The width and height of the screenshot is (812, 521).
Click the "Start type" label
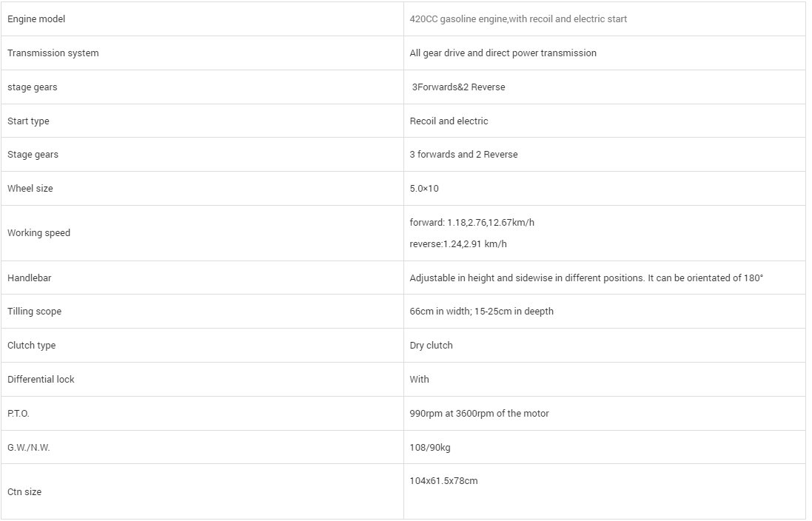(x=28, y=121)
